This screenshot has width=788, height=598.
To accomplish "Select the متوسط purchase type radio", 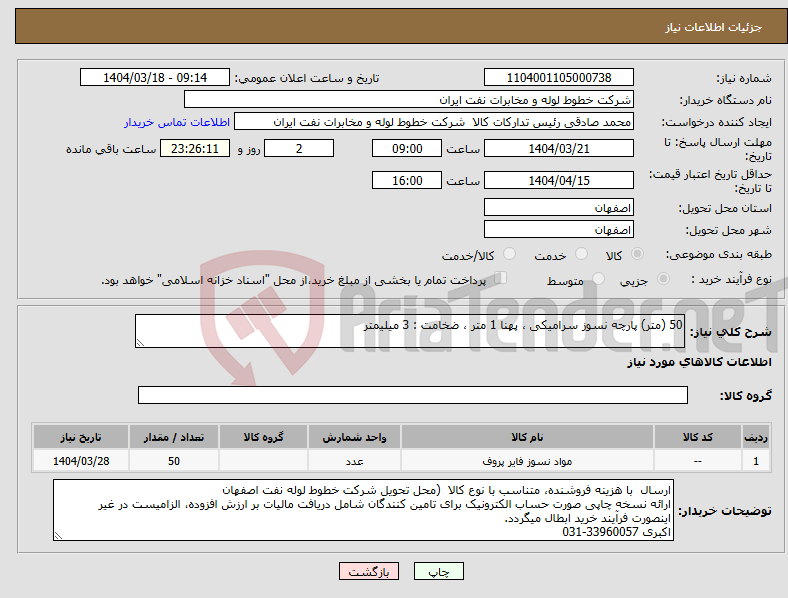I will point(598,278).
